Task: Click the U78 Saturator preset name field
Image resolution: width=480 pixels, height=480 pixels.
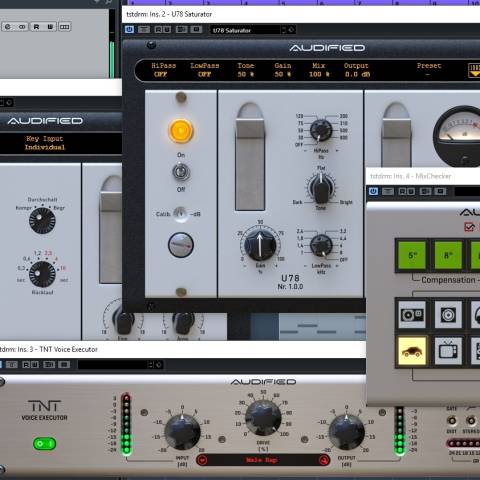Action: (x=245, y=30)
